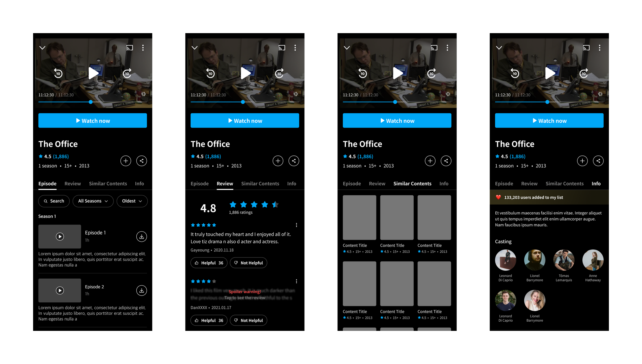642x364 pixels.
Task: Click Episode 2 download icon
Action: [141, 290]
